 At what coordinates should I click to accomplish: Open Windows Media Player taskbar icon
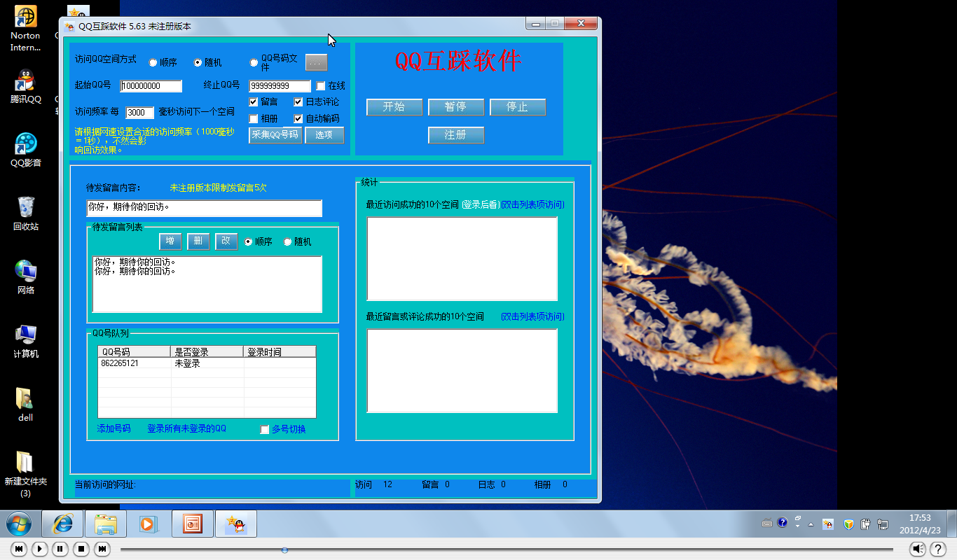click(x=149, y=524)
